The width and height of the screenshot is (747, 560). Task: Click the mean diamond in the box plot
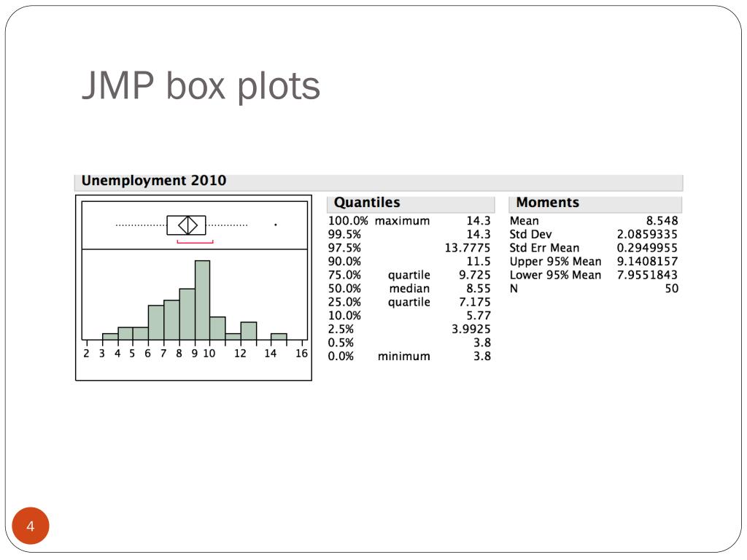[187, 225]
